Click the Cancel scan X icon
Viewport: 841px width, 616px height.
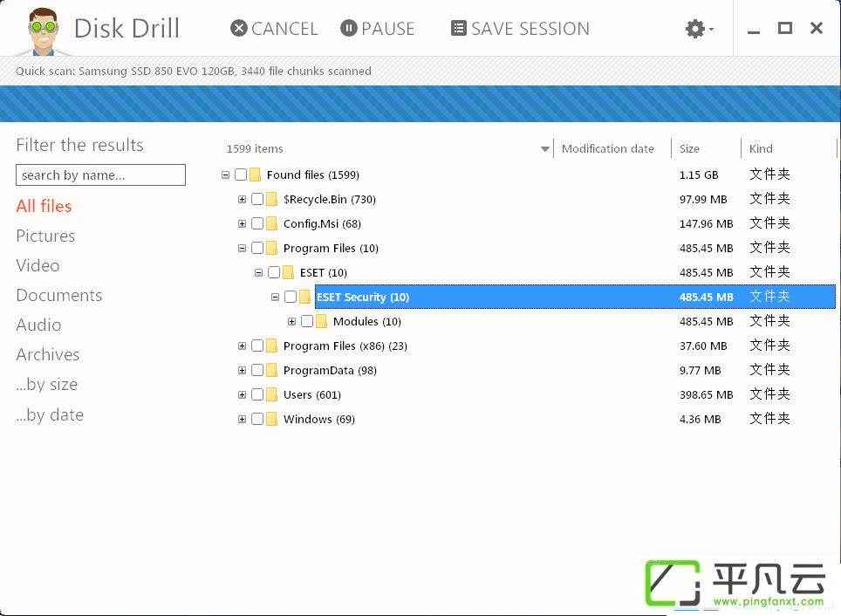[239, 28]
